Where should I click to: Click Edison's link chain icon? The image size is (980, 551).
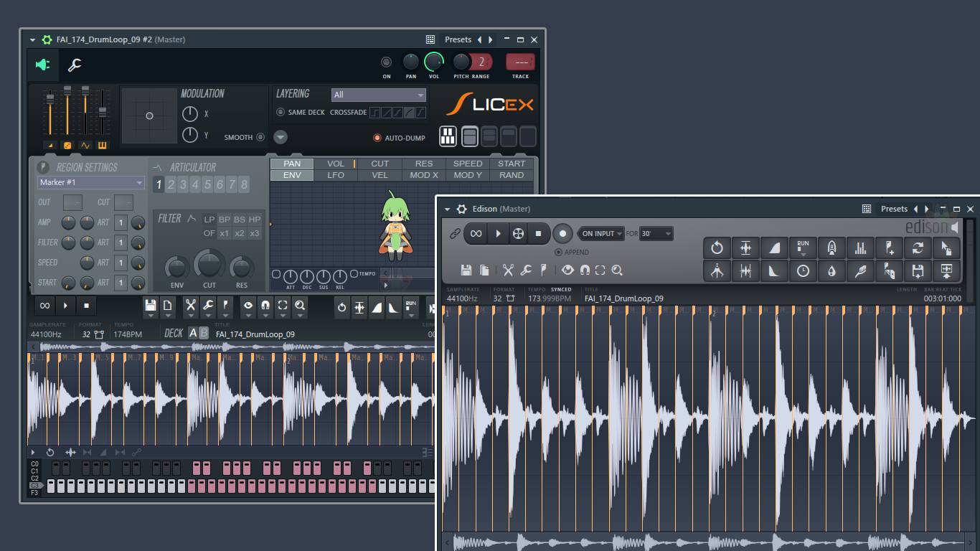click(455, 233)
